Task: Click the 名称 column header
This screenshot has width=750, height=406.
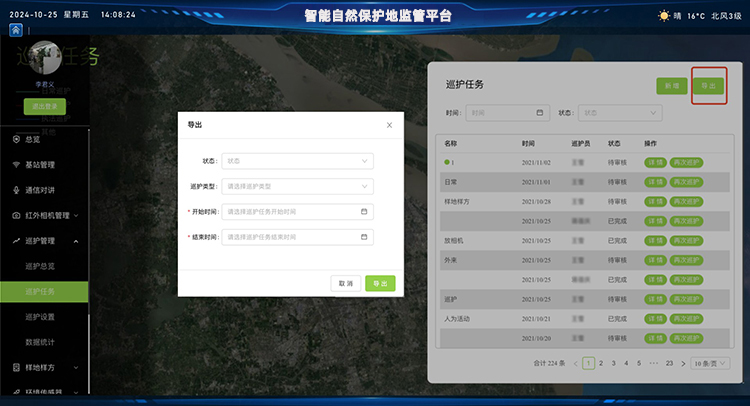Action: click(451, 143)
